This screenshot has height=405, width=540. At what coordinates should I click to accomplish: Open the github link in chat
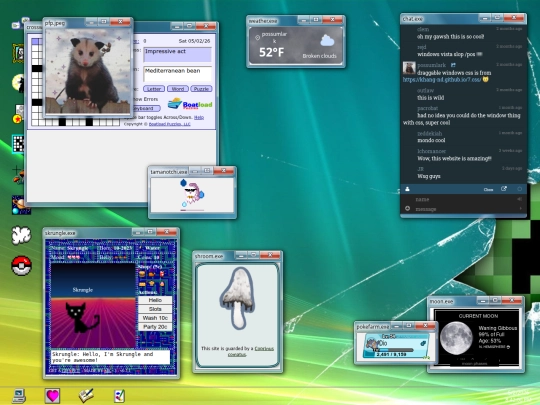[442, 80]
